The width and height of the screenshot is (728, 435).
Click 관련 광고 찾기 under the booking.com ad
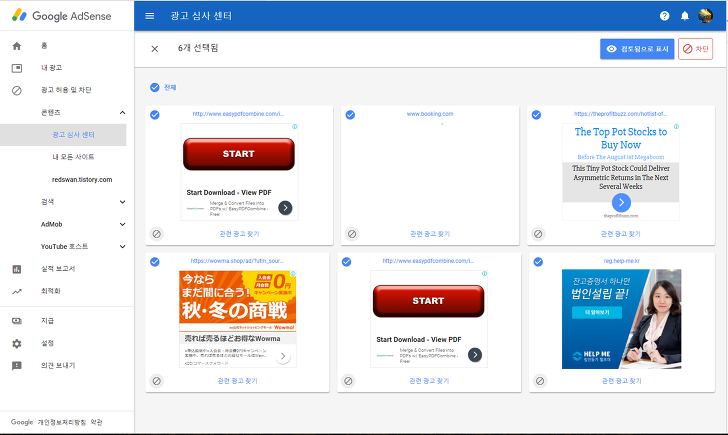click(x=430, y=234)
